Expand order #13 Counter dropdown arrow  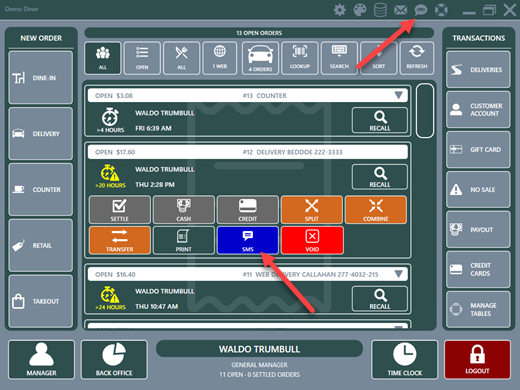[x=398, y=95]
